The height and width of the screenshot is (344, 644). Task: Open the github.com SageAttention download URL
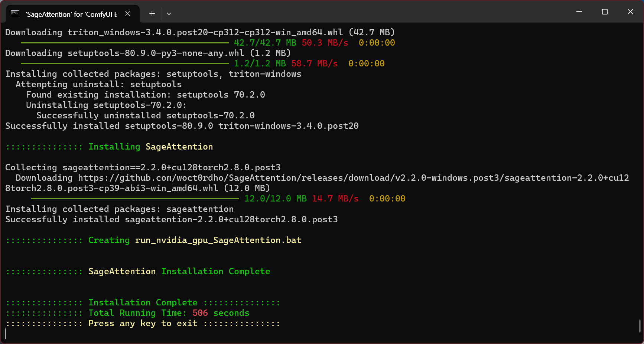317,183
